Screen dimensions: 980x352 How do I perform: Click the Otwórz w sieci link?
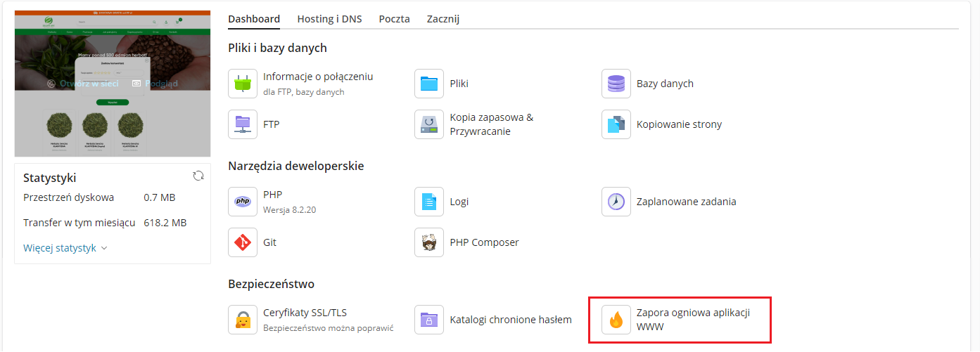82,84
